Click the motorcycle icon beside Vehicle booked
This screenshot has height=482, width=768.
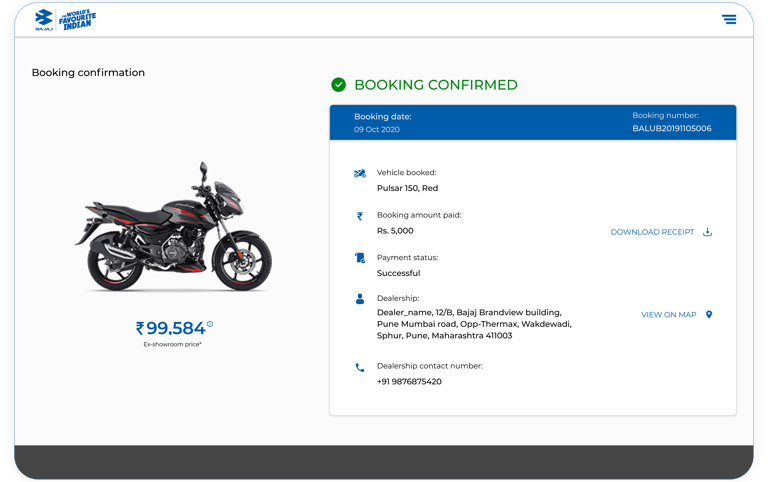(360, 173)
